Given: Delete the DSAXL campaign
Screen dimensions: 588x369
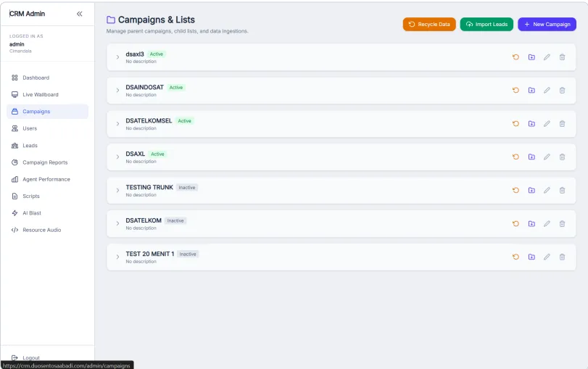Looking at the screenshot, I should [x=562, y=157].
